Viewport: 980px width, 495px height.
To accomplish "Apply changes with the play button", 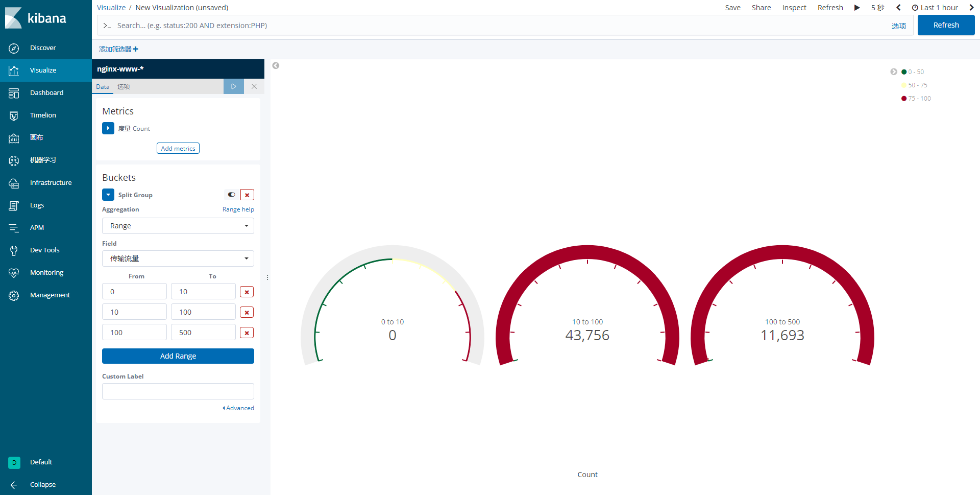I will click(234, 86).
